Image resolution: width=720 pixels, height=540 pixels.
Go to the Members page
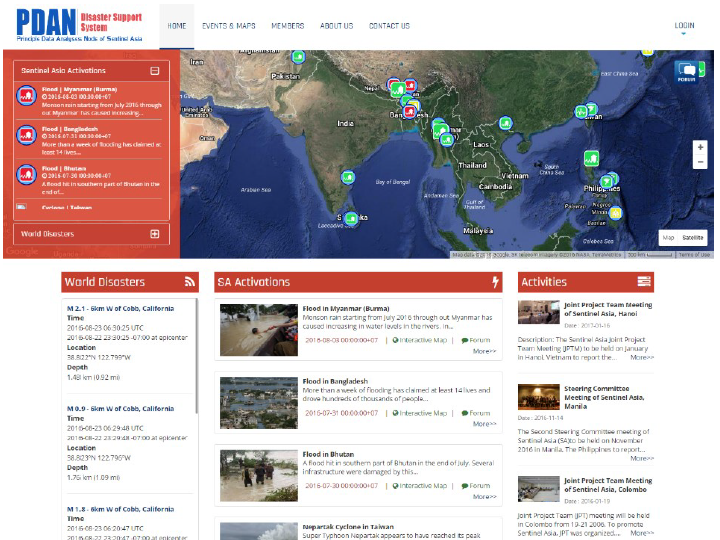coord(288,26)
